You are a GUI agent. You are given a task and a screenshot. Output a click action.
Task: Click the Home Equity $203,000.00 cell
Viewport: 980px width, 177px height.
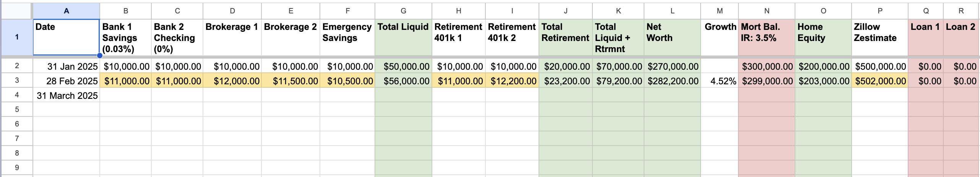(823, 81)
